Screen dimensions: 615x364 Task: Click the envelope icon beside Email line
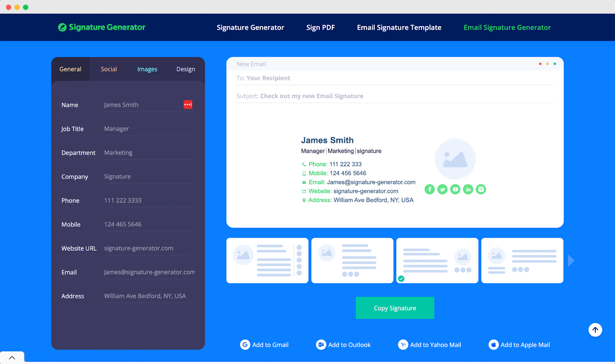(304, 182)
